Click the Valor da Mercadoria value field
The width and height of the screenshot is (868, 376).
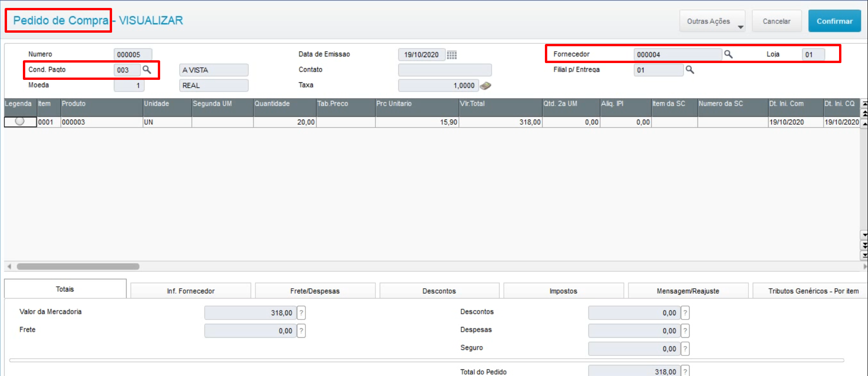[x=250, y=313]
